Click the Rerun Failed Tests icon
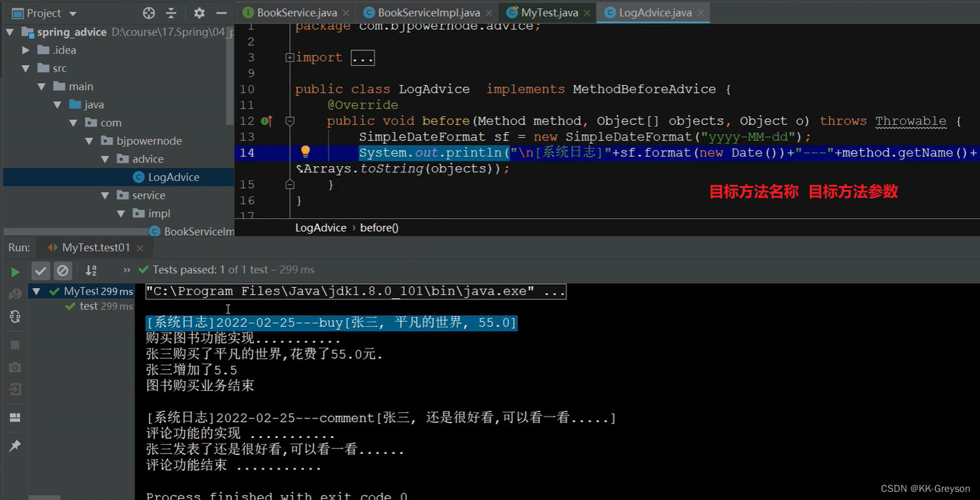Screen dimensions: 980x500 15,294
